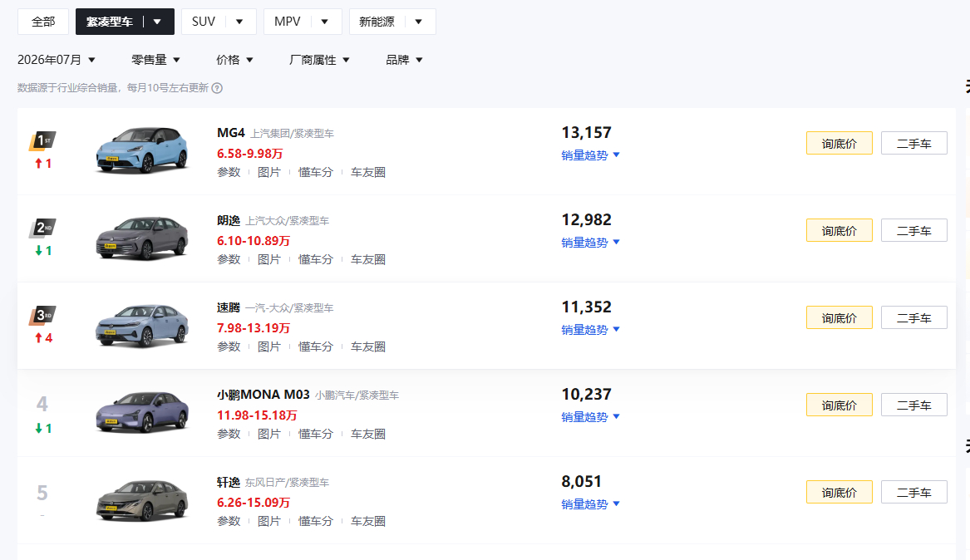The image size is (970, 560).
Task: Click 二手车 for 小鹏MONA M03
Action: (x=913, y=405)
